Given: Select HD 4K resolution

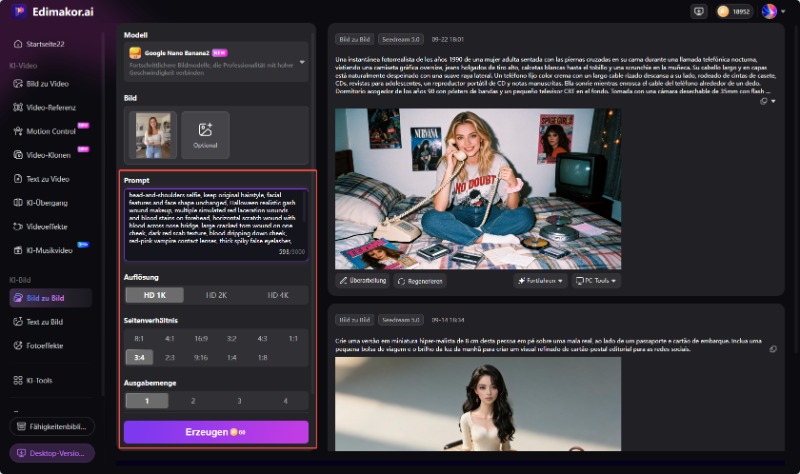Looking at the screenshot, I should (x=278, y=295).
